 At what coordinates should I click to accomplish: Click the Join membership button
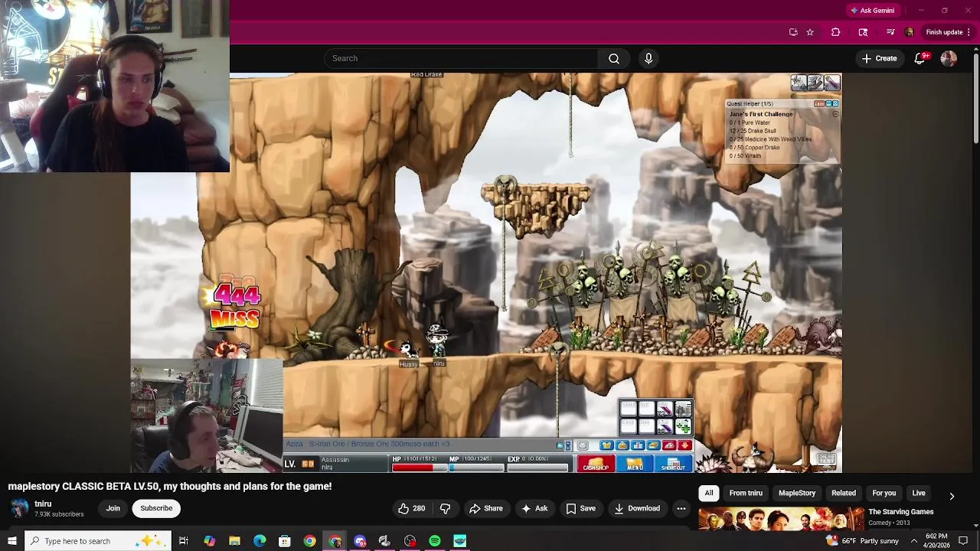pos(113,508)
